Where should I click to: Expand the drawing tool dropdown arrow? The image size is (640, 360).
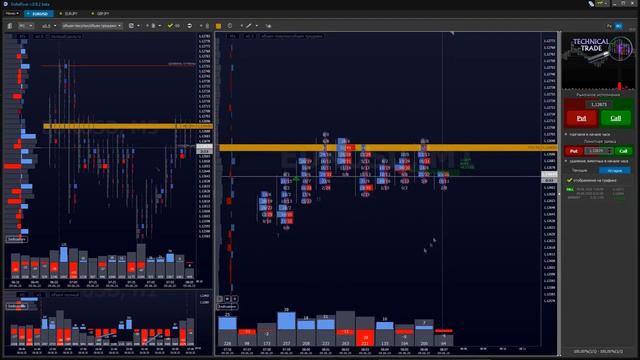(256, 26)
